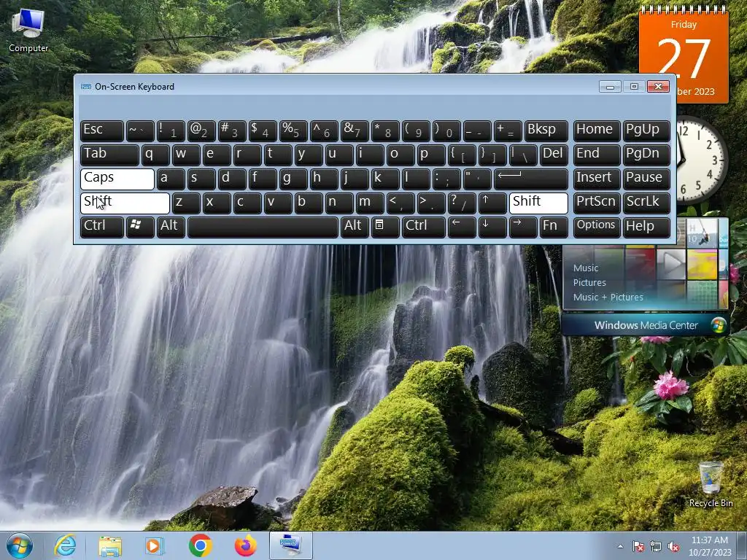Click the space bar key
This screenshot has height=560, width=747.
click(263, 227)
